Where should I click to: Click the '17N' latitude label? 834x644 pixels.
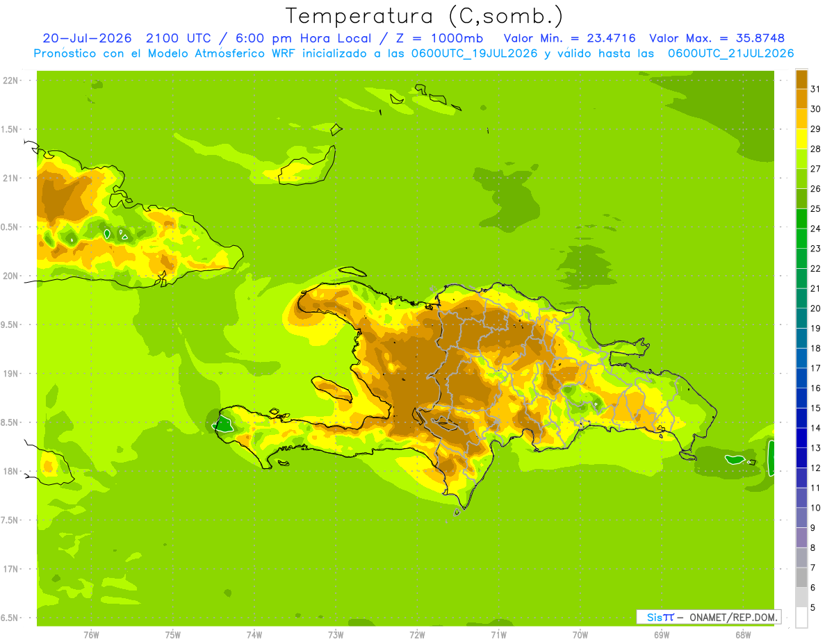tap(11, 569)
